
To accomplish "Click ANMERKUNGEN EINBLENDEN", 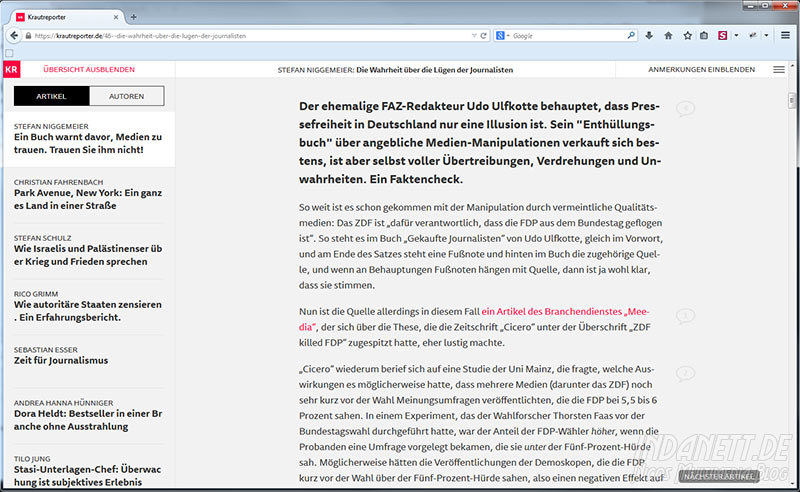I will pyautogui.click(x=702, y=69).
